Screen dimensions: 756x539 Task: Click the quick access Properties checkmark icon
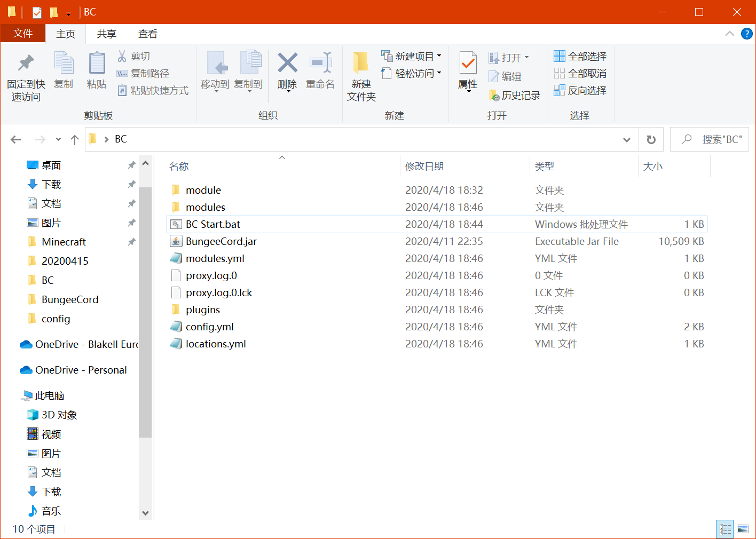37,12
